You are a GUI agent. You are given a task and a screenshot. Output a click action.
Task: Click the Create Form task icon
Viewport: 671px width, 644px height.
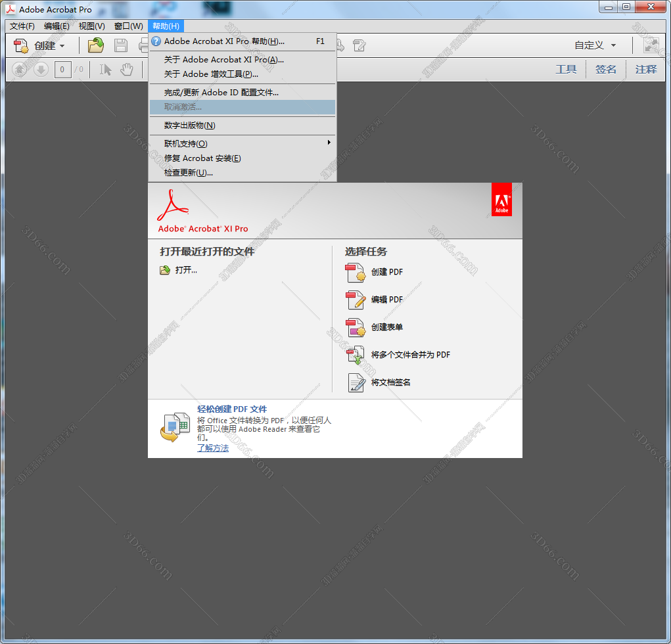tap(355, 327)
